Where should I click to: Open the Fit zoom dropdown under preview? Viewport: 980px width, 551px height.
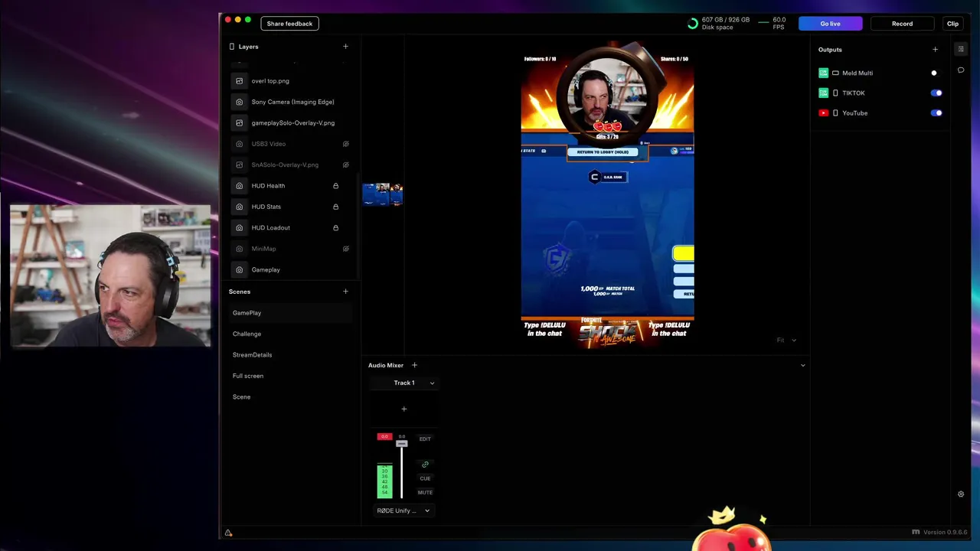coord(786,340)
